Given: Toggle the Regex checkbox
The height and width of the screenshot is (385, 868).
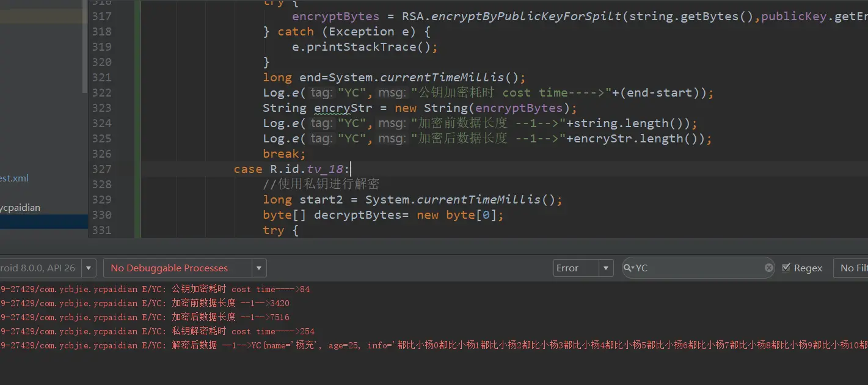Looking at the screenshot, I should 786,267.
